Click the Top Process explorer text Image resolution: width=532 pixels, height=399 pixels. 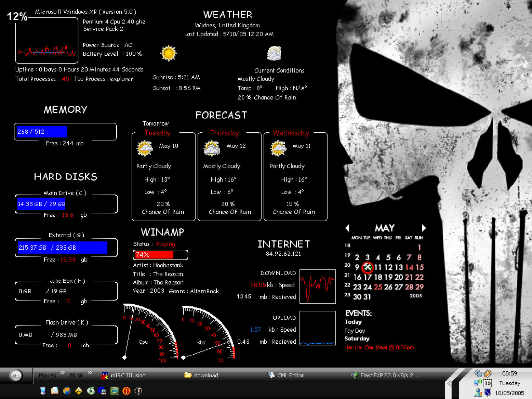(104, 79)
